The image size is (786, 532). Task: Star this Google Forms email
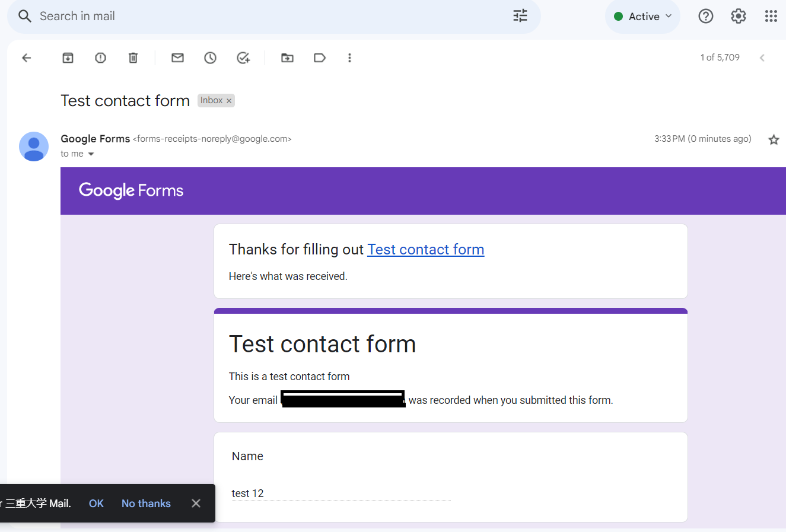774,140
